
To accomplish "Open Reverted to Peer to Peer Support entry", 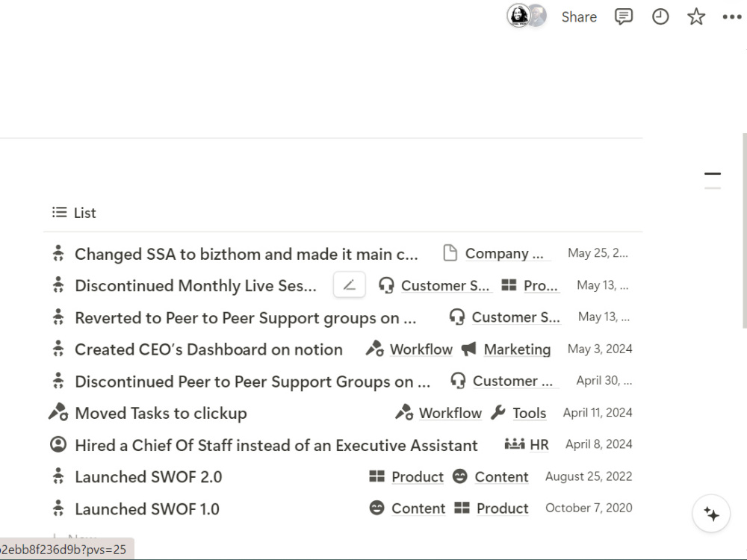I will (x=245, y=317).
